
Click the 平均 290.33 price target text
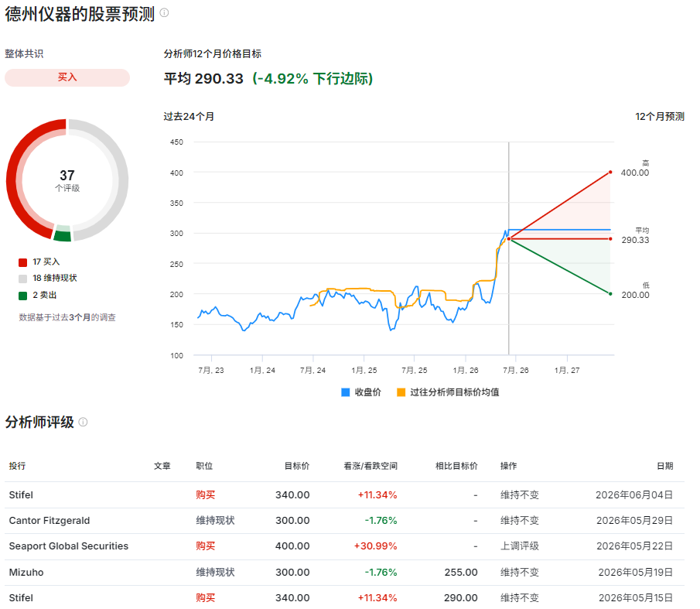(x=203, y=79)
